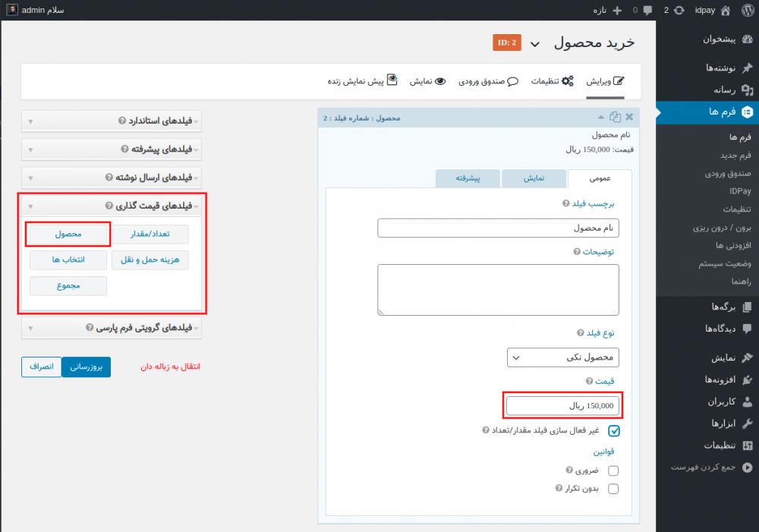Open the پیش نمایش زنده live preview tab
Screen dimensions: 759x532
click(x=363, y=80)
